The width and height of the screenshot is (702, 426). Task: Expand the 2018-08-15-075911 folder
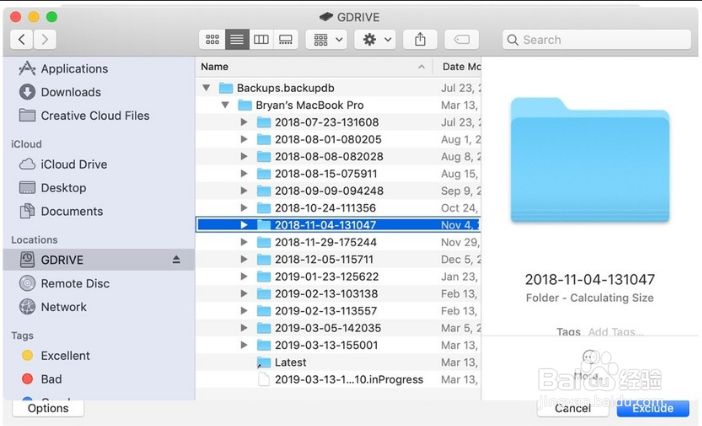point(244,173)
